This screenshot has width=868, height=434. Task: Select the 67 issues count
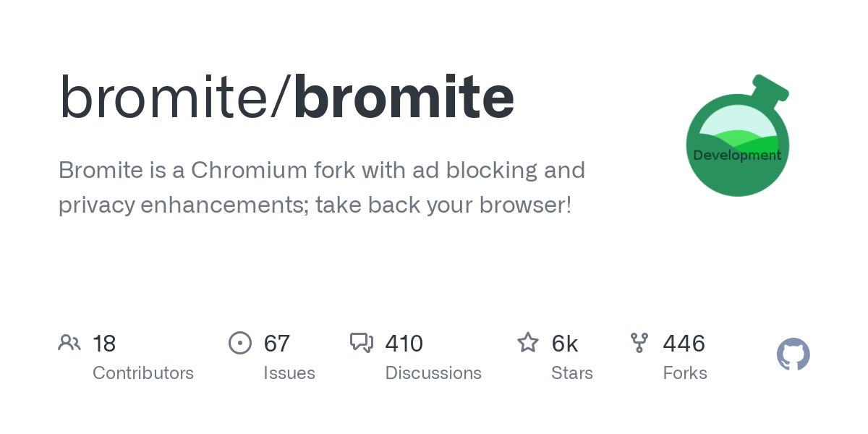pos(276,343)
